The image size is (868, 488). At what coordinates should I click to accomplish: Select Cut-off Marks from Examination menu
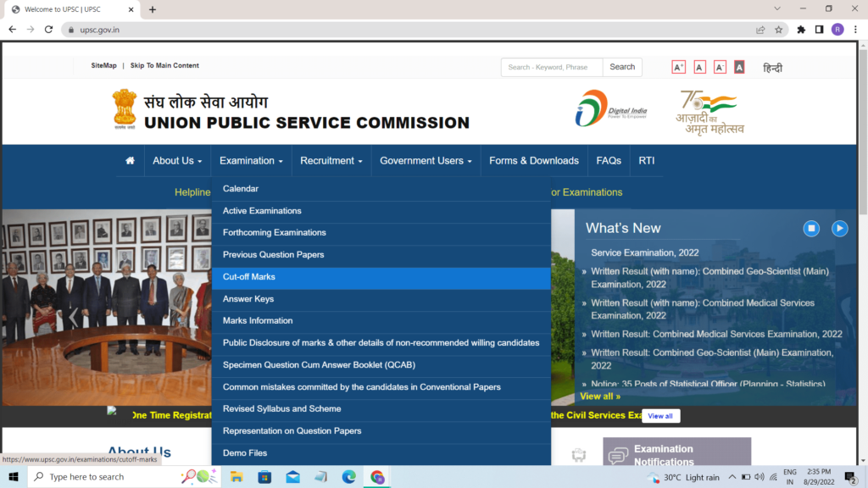pos(249,277)
